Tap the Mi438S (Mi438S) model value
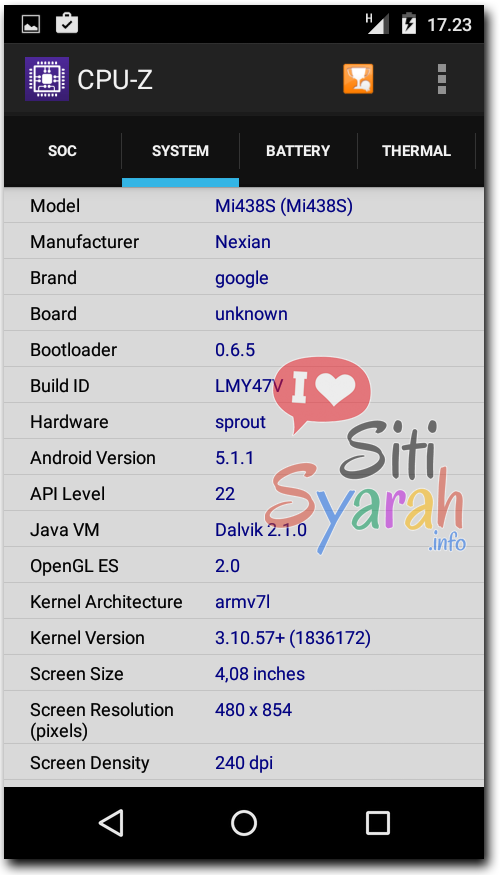 pos(284,206)
